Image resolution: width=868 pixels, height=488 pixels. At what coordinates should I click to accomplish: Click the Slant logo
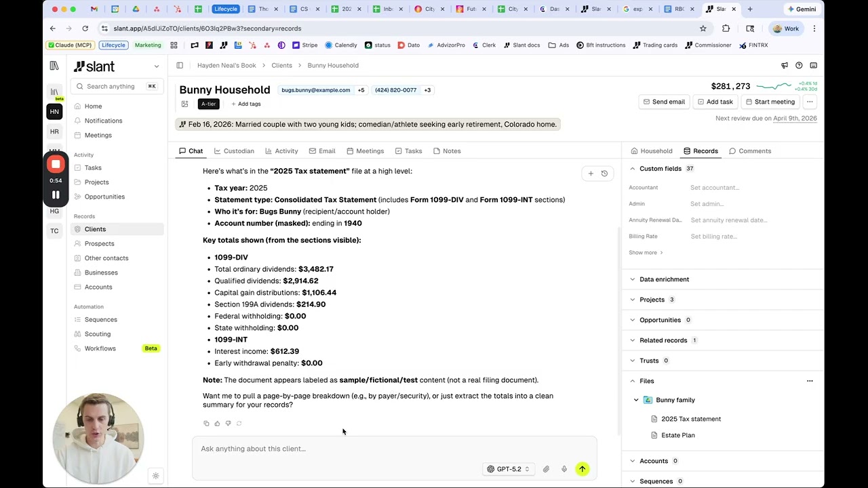[94, 66]
